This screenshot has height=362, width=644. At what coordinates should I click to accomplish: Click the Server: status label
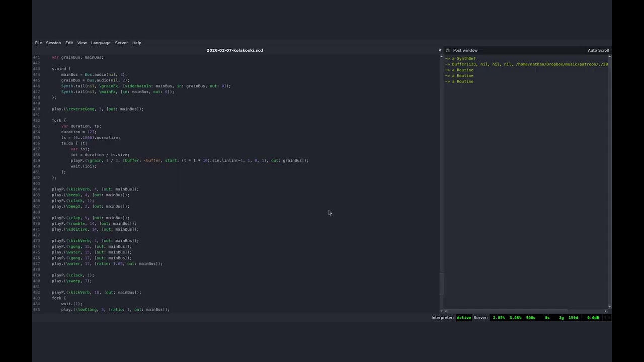tap(480, 318)
